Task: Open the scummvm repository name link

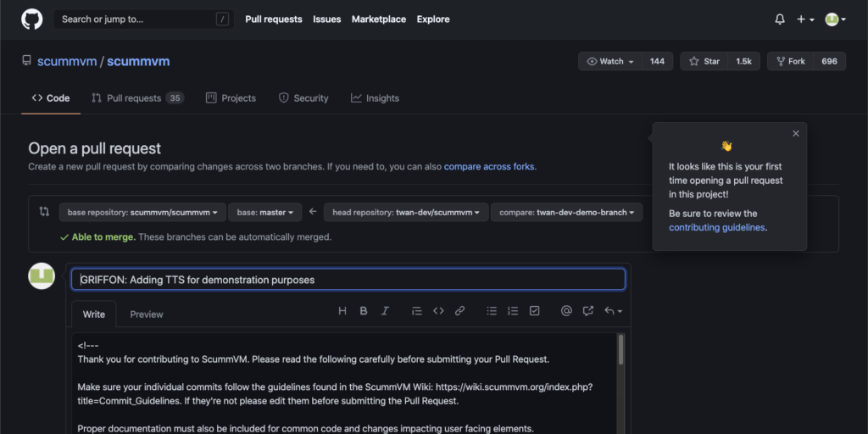Action: click(x=138, y=61)
